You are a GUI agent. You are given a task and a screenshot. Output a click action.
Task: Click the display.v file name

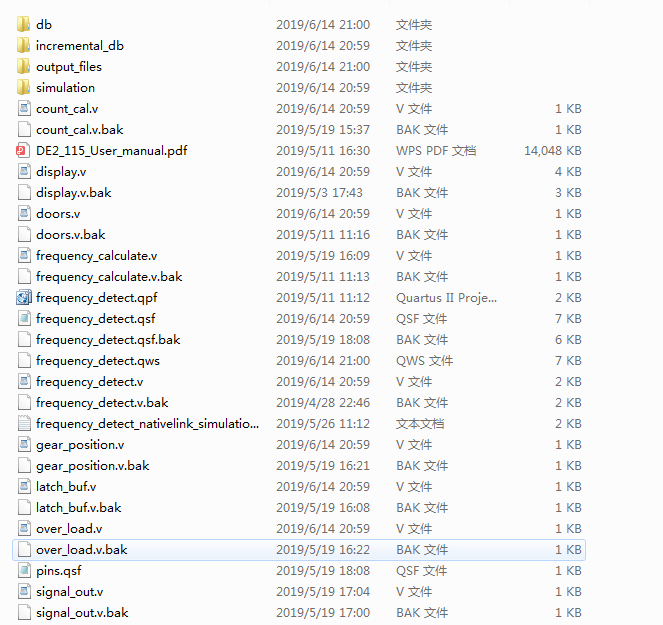click(x=61, y=172)
